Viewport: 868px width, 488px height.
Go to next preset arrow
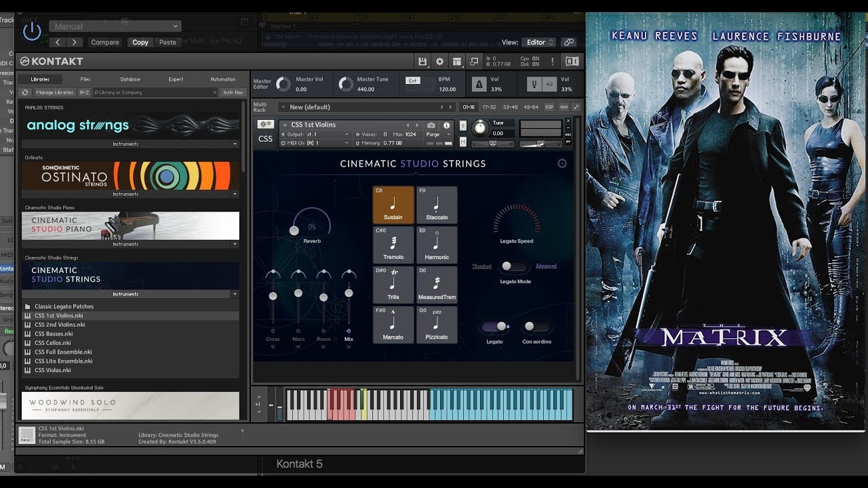pos(74,42)
